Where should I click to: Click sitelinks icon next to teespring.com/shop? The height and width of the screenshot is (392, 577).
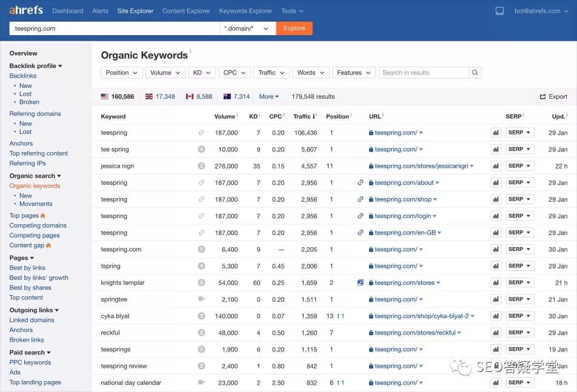tap(361, 199)
